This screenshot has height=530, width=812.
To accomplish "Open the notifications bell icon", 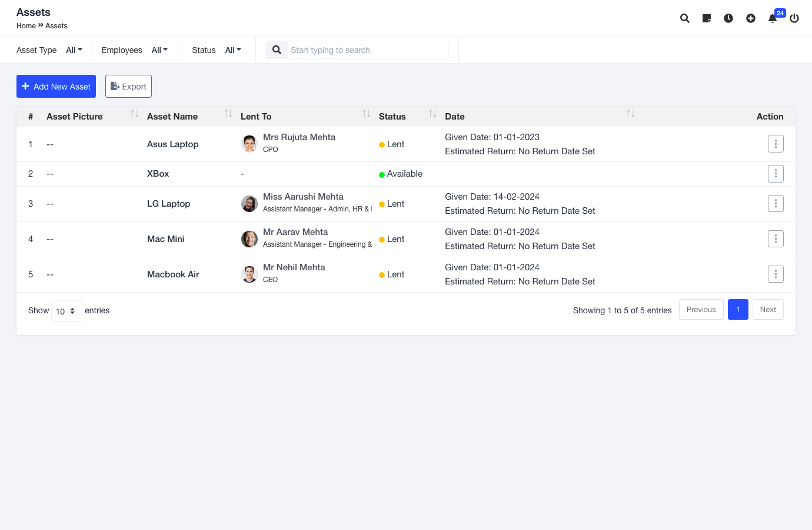I will tap(773, 18).
